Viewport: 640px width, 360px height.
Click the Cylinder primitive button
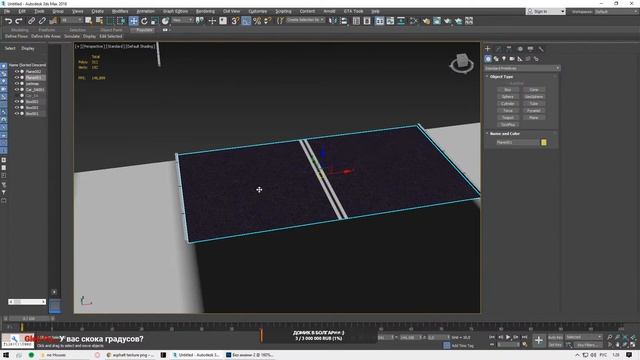tap(508, 104)
